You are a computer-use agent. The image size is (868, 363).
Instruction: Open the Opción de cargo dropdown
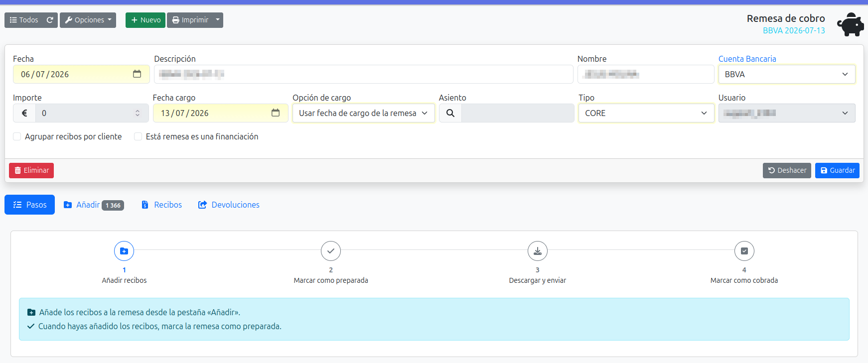[x=363, y=113]
